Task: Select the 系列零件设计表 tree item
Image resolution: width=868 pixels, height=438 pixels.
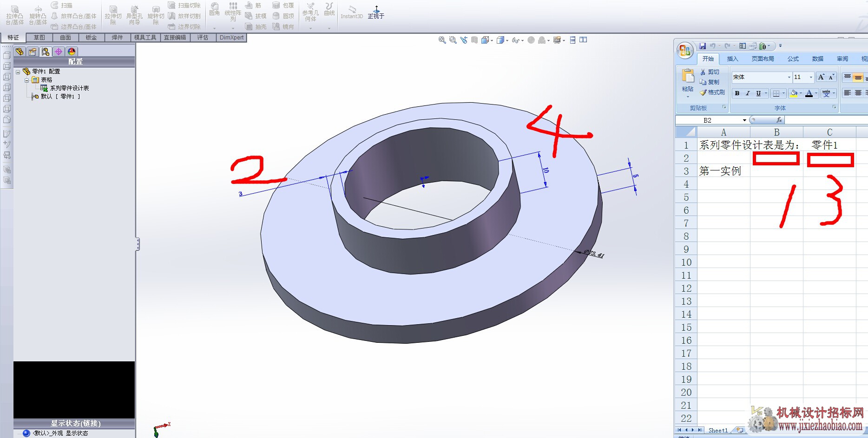Action: coord(69,88)
